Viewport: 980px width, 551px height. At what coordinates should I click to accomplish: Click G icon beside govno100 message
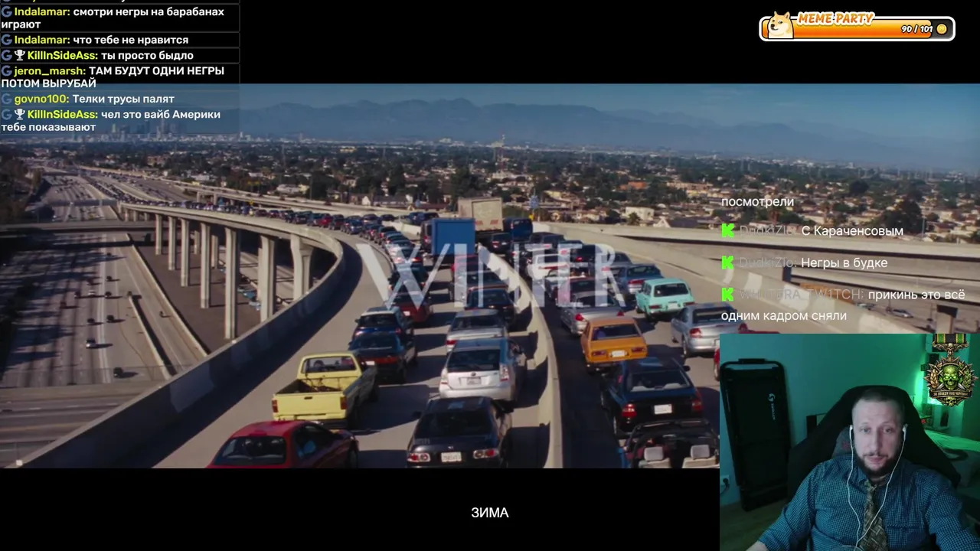coord(6,99)
